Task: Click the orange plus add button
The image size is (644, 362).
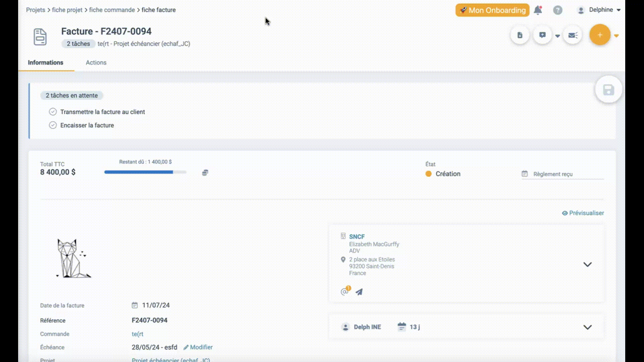Action: pyautogui.click(x=600, y=35)
